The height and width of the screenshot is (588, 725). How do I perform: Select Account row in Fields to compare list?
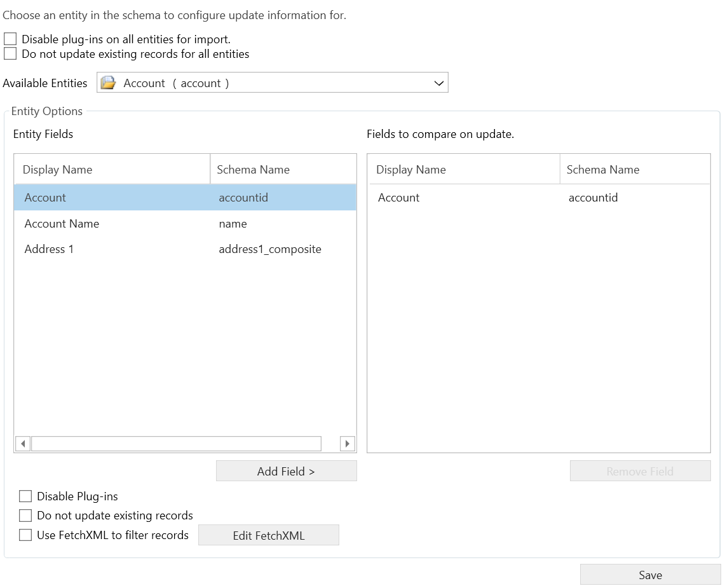tap(539, 198)
